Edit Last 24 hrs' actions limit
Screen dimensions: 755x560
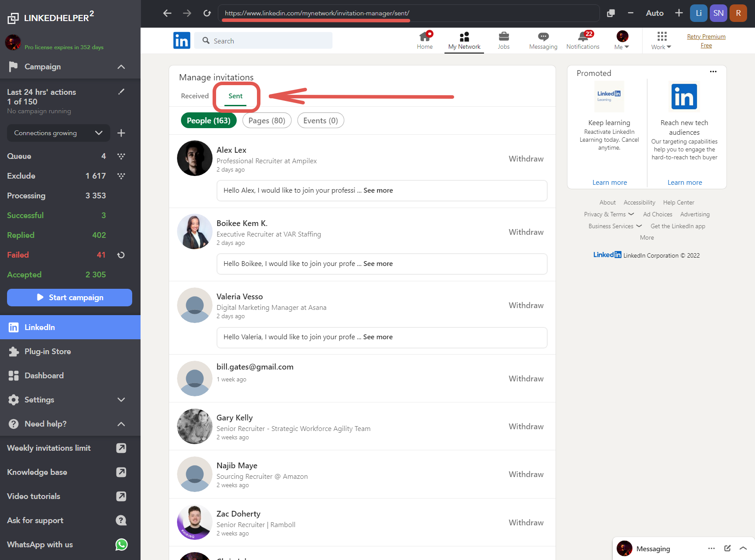pos(122,92)
